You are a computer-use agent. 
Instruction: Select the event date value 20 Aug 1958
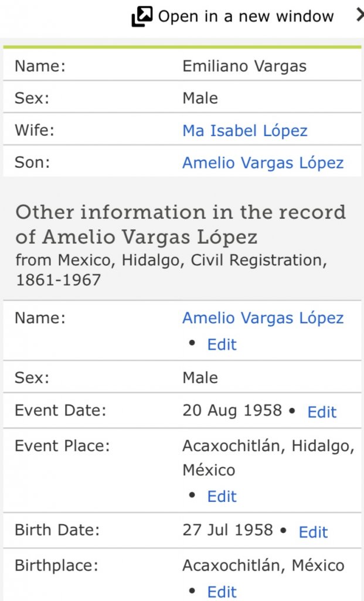pos(232,411)
